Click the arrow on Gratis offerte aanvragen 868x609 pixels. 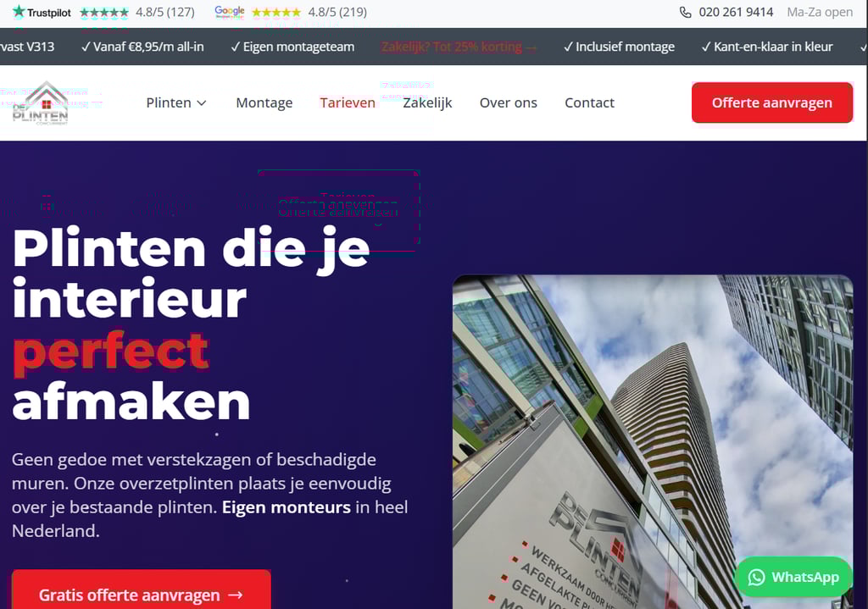pyautogui.click(x=236, y=595)
